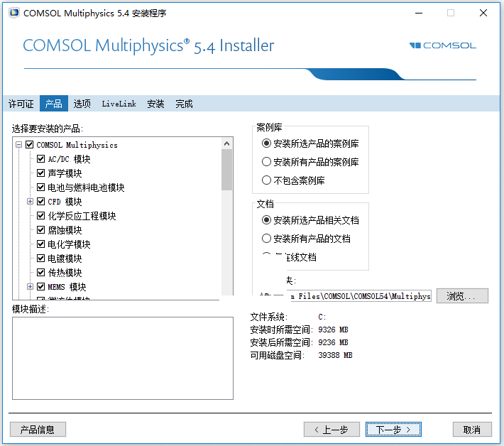Click the product list scroll up arrow
504x446 pixels.
point(227,143)
